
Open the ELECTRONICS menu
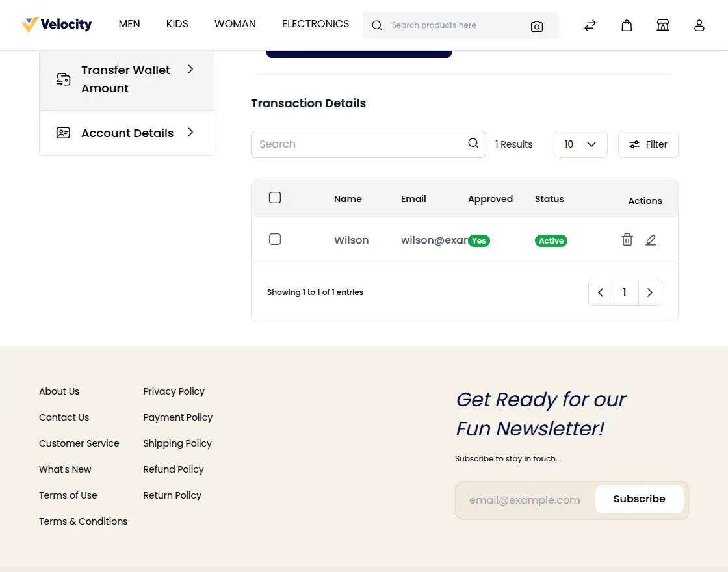pyautogui.click(x=315, y=24)
